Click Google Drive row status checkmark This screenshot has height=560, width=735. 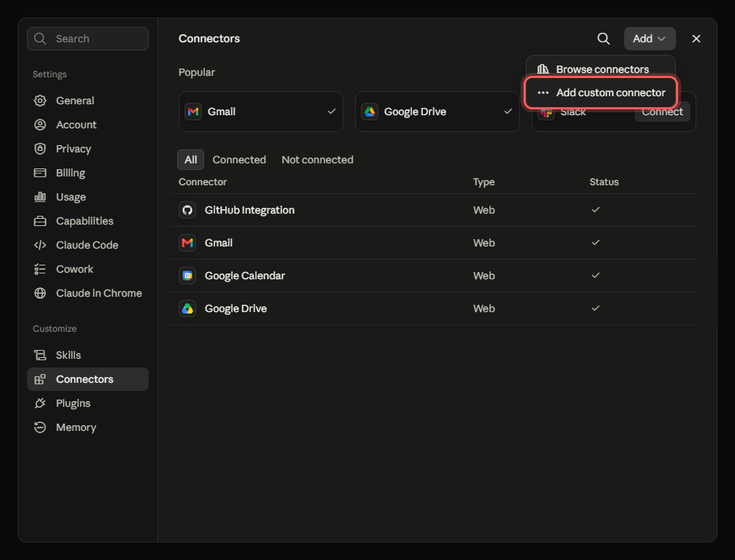pos(596,308)
